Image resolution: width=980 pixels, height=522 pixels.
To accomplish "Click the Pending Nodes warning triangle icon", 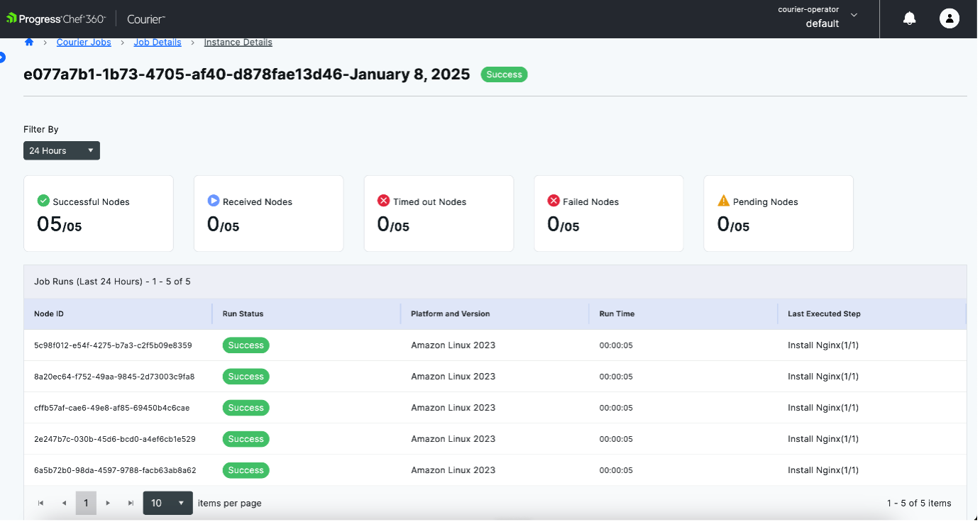I will (x=723, y=201).
